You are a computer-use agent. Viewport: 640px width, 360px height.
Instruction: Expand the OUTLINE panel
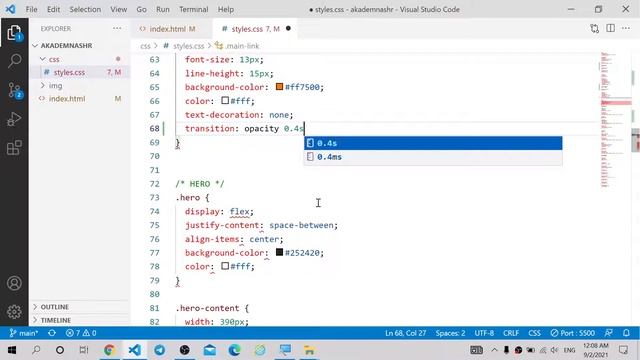coord(54,307)
